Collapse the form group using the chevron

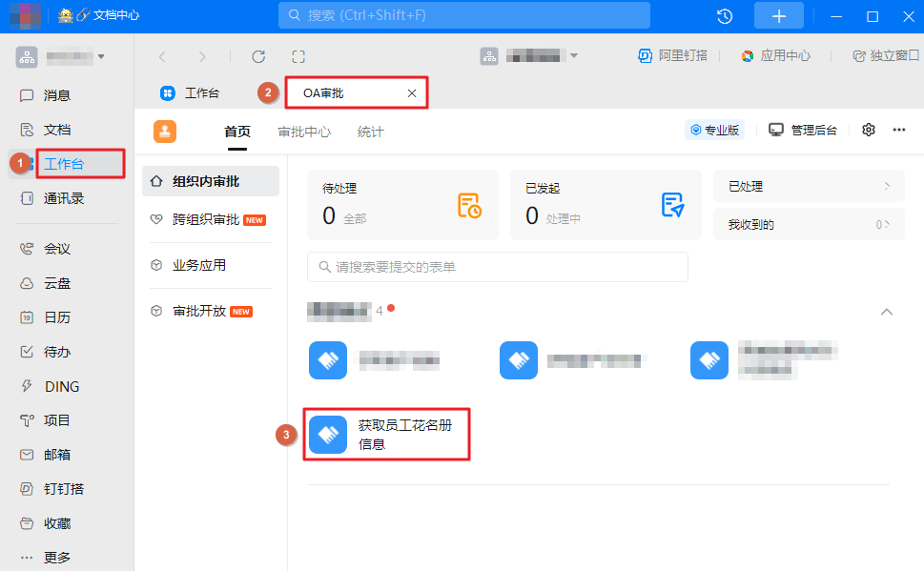point(886,311)
